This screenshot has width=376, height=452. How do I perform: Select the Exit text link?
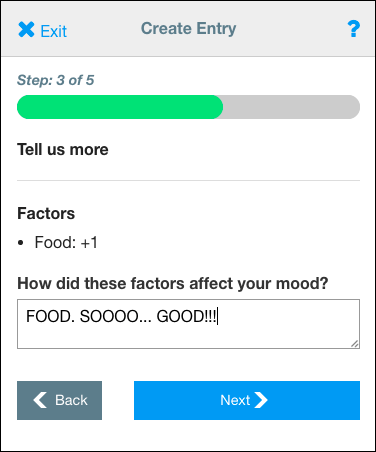[54, 31]
